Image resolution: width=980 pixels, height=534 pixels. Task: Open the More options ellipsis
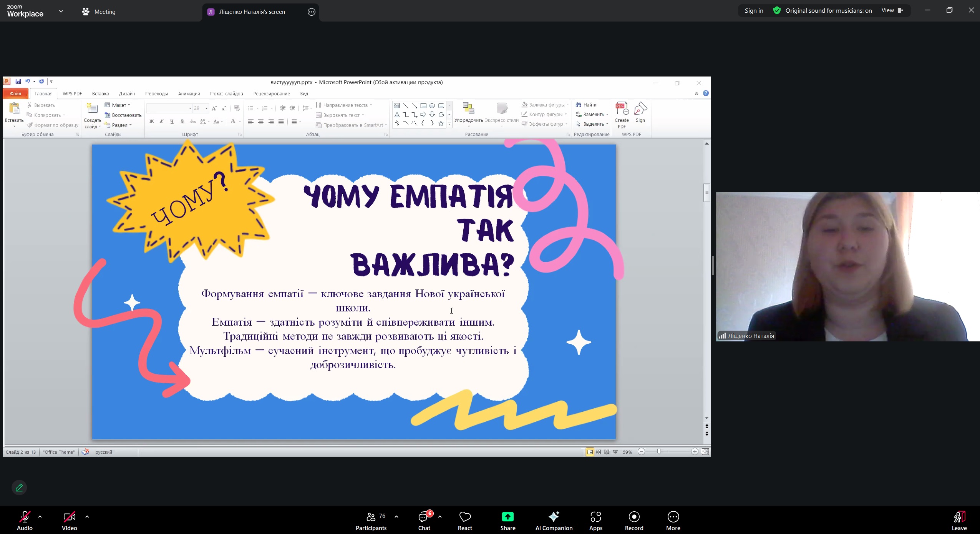point(673,517)
